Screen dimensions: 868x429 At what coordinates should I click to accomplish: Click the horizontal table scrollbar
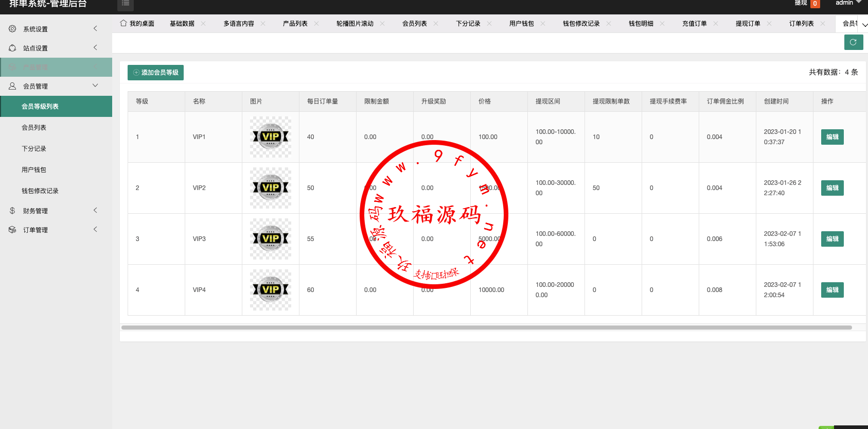click(x=486, y=328)
